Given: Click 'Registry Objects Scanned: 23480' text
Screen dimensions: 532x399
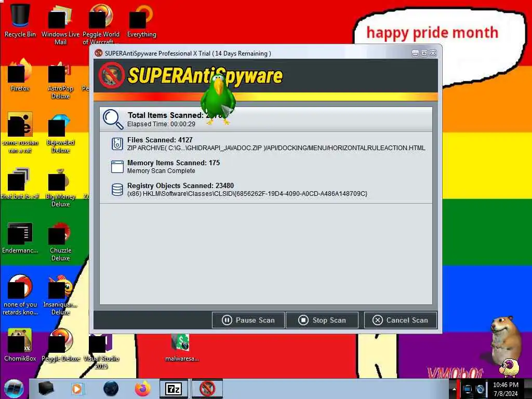Looking at the screenshot, I should coord(180,185).
